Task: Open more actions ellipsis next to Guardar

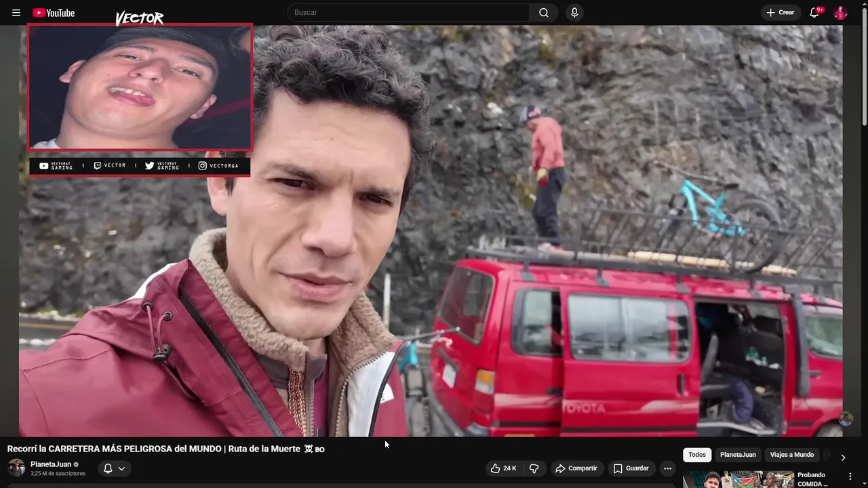Action: click(668, 468)
